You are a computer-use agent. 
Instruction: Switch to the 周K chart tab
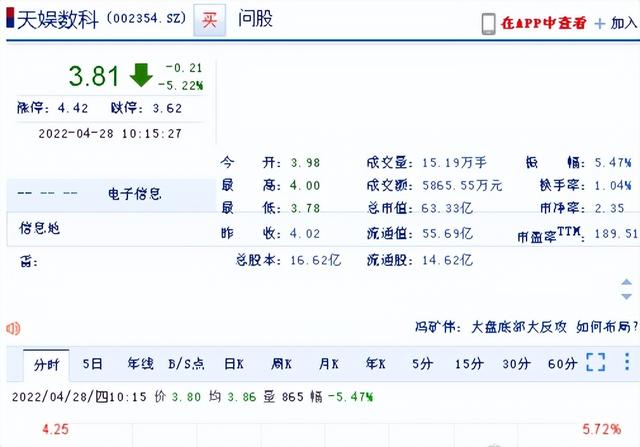point(281,363)
